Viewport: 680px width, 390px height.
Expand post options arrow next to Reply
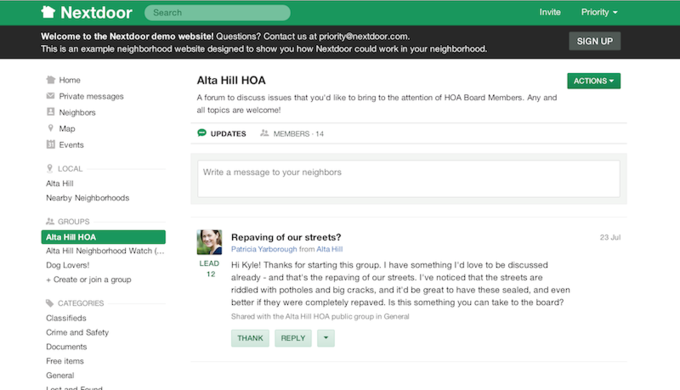click(326, 338)
